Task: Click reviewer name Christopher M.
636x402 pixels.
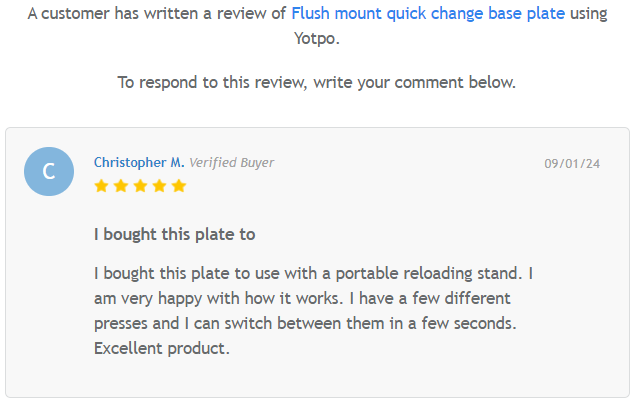Action: (139, 162)
